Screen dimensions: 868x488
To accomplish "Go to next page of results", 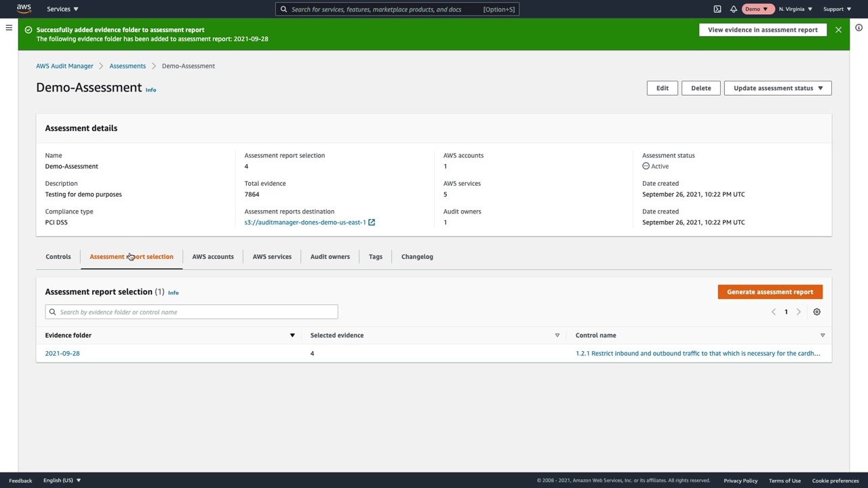I will coord(798,312).
